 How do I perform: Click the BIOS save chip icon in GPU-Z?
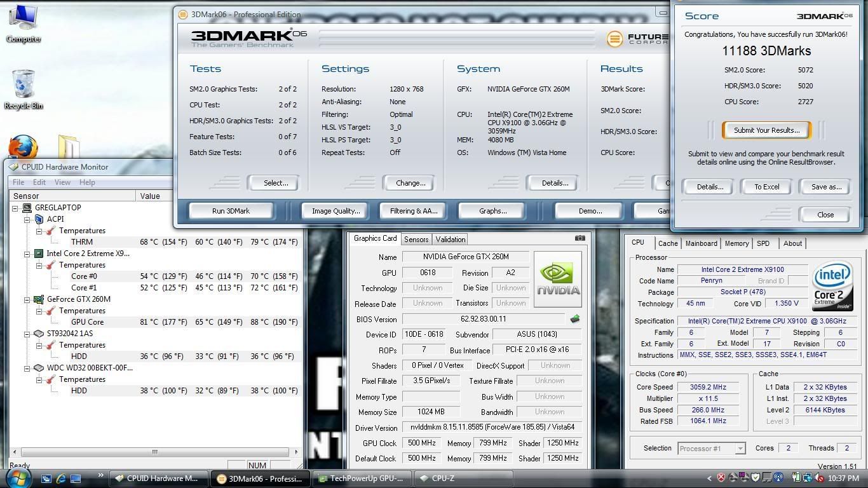[575, 319]
